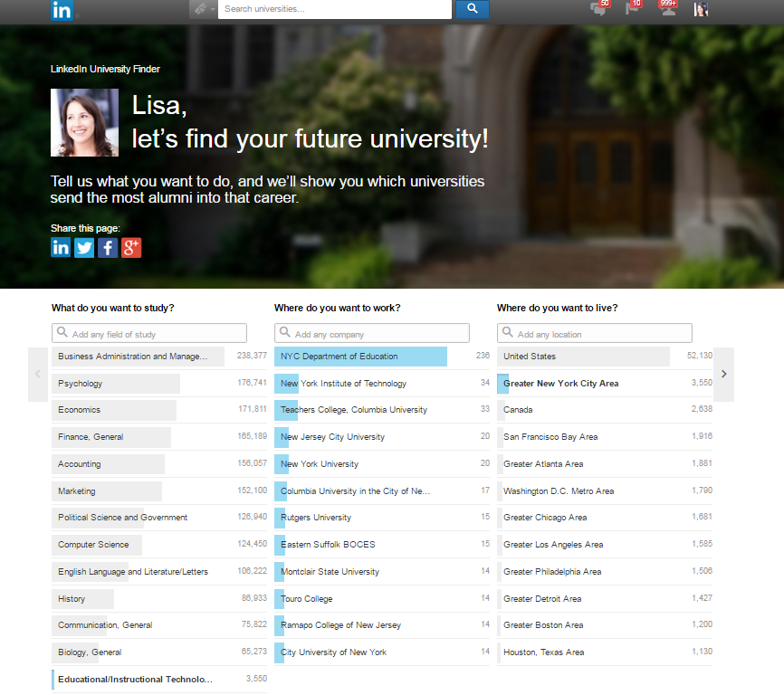Viewport: 784px width, 695px height.
Task: Open the connections icon with 999+ badge
Action: [668, 8]
